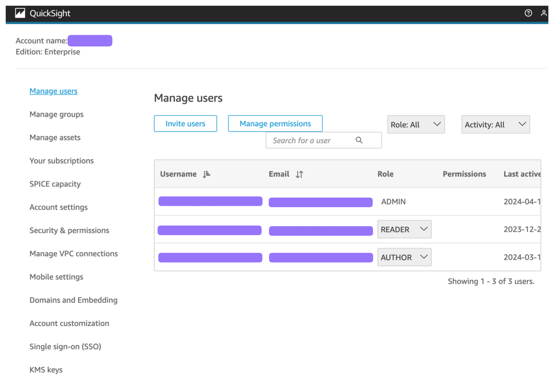Open the user profile icon

pos(543,13)
